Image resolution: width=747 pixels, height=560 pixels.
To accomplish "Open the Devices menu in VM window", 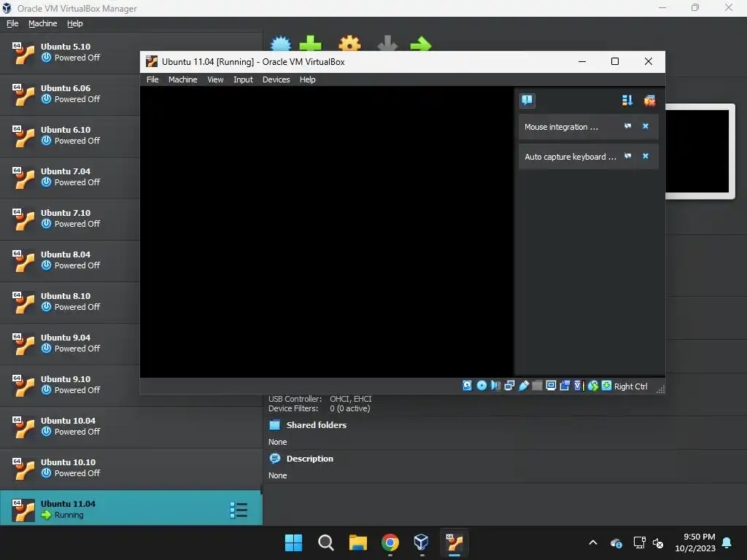I will [276, 79].
